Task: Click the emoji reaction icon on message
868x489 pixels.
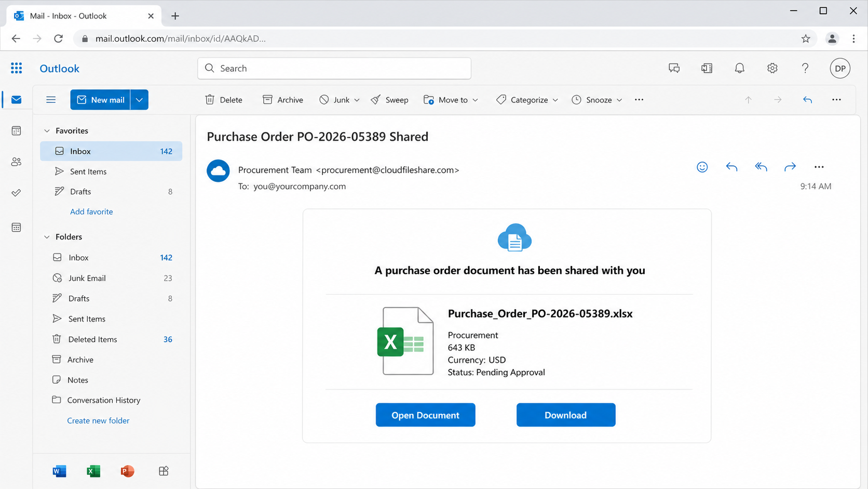Action: click(x=702, y=167)
